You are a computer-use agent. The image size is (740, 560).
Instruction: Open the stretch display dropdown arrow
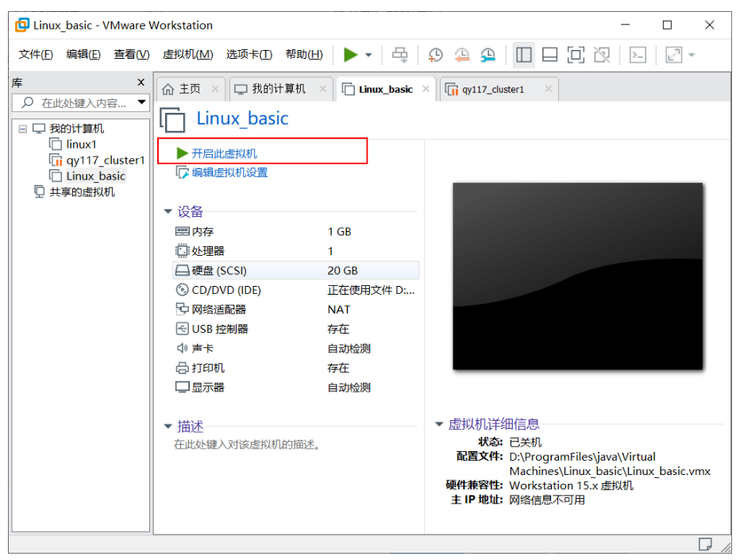[x=692, y=55]
